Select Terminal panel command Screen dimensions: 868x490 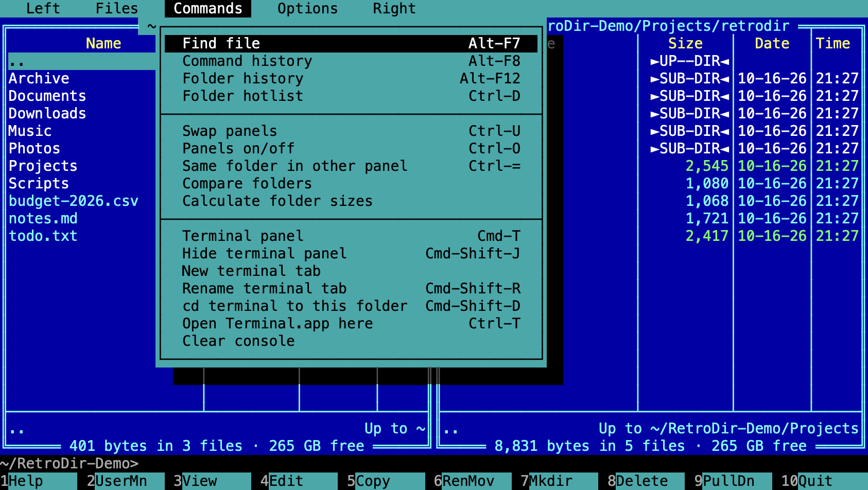[351, 236]
